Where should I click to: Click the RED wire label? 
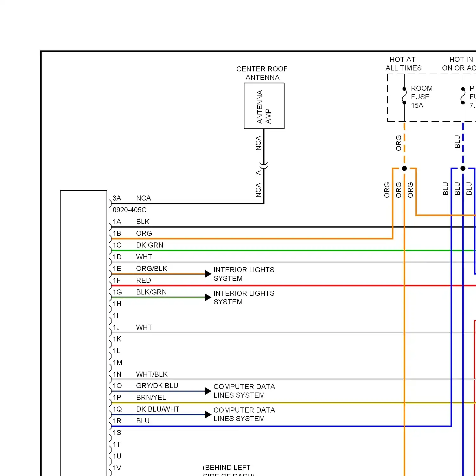143,281
